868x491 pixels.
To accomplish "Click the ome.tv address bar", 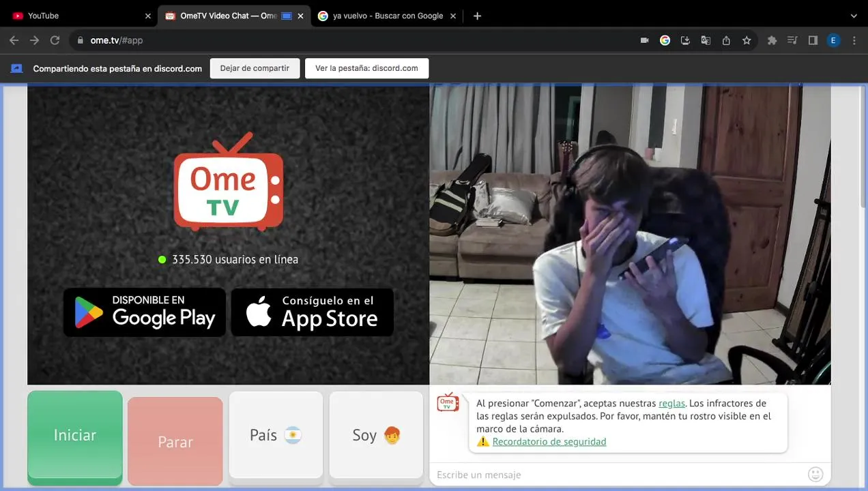I will pos(355,40).
